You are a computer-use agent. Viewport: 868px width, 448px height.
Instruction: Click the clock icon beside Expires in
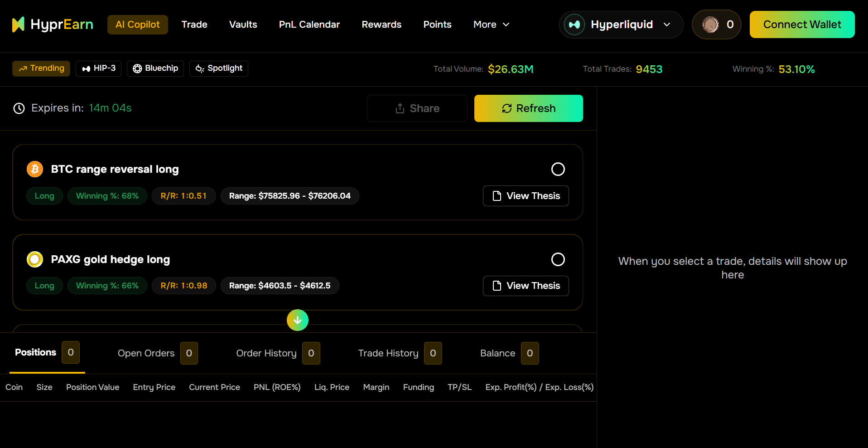click(x=19, y=108)
